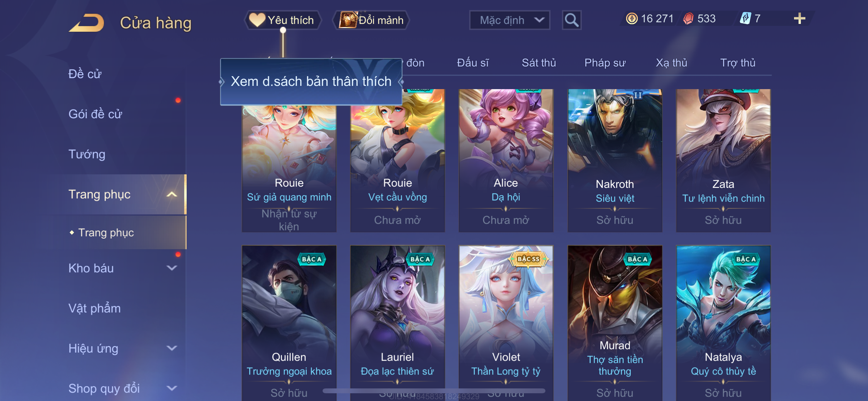Collapse the Trang phục sidebar section

pos(172,194)
